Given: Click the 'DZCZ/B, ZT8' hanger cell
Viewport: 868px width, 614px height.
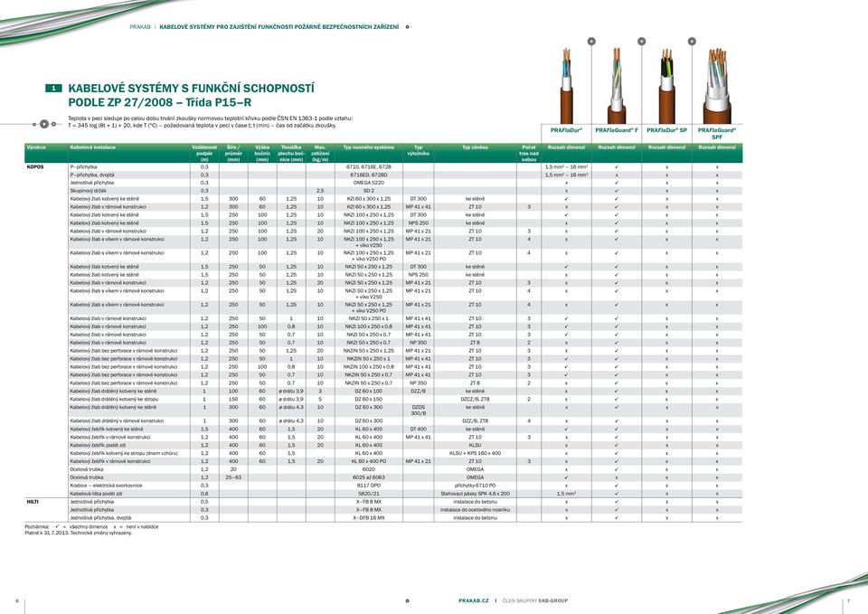Looking at the screenshot, I should 475,399.
